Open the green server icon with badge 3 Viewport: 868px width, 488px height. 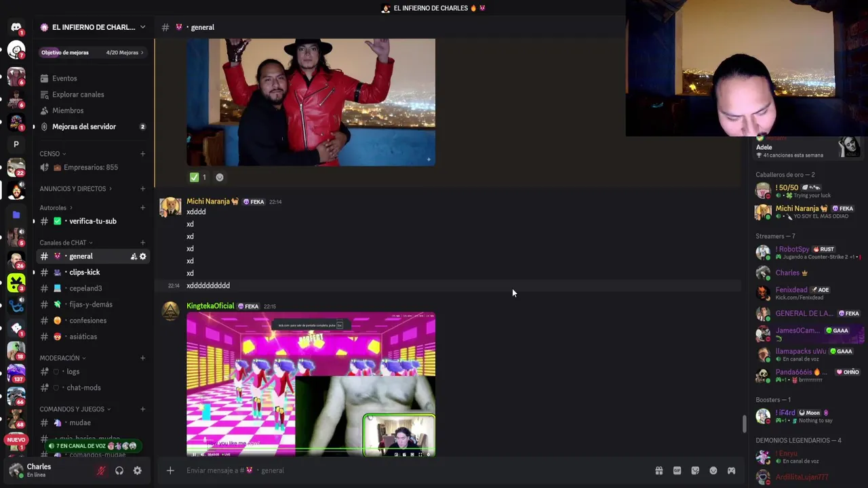[16, 283]
